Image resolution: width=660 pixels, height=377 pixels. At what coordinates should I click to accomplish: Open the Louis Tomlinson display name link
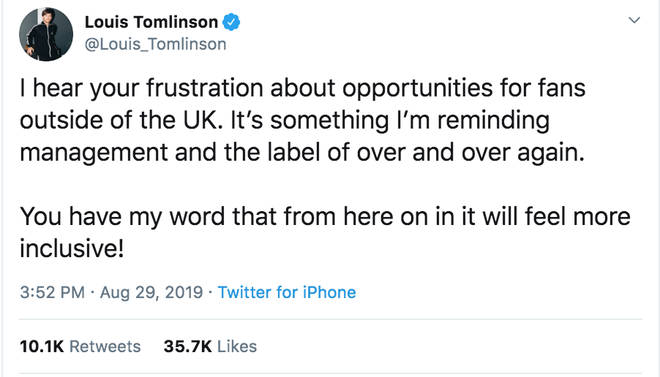pyautogui.click(x=151, y=22)
